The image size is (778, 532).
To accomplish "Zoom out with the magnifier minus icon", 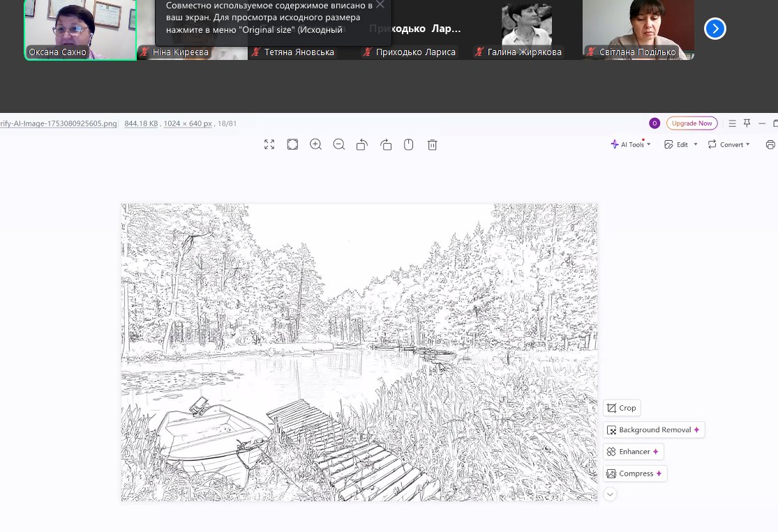I will (339, 144).
